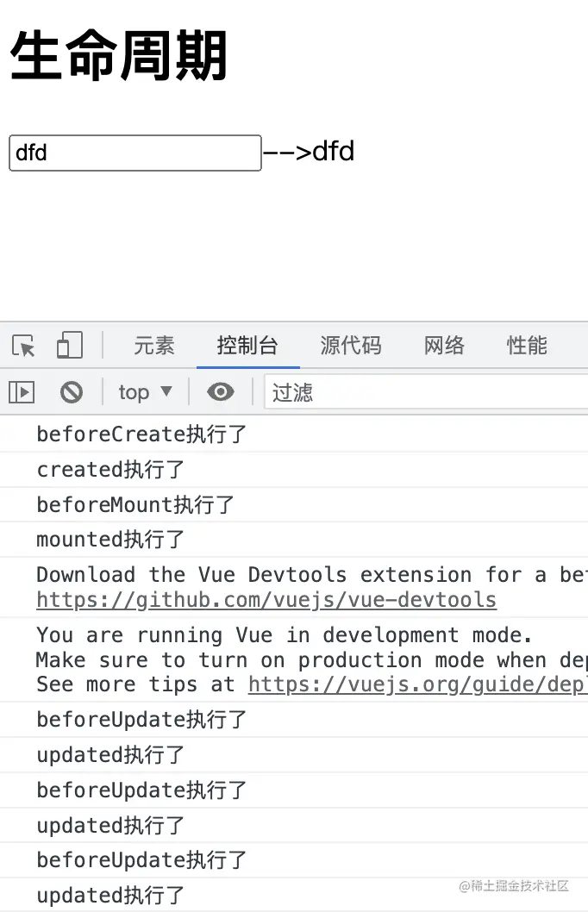588x912 pixels.
Task: Click the 生命周期 page heading
Action: (x=119, y=56)
